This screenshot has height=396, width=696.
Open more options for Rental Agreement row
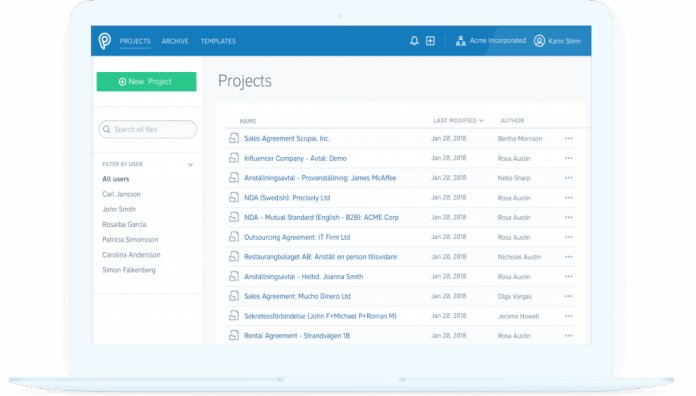point(569,336)
